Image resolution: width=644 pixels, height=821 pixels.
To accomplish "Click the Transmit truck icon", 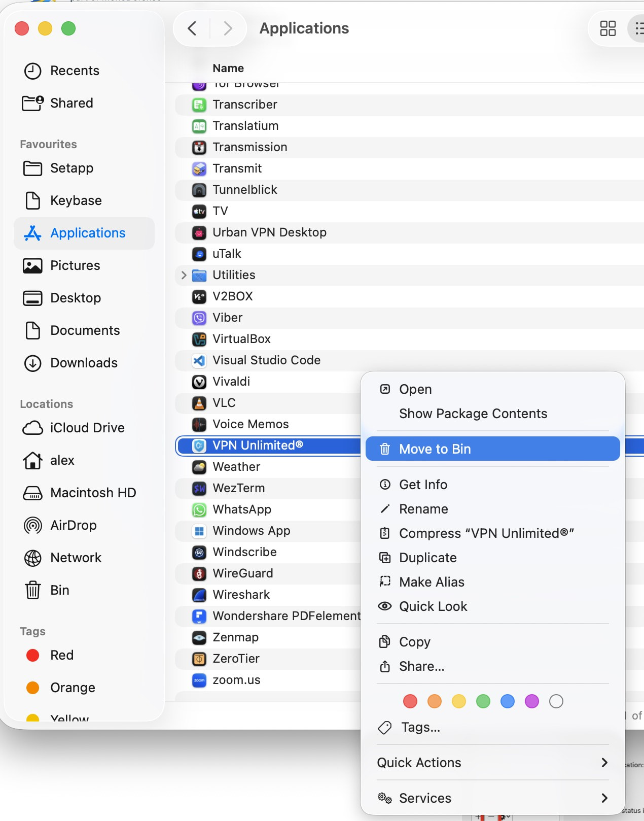I will (x=199, y=168).
